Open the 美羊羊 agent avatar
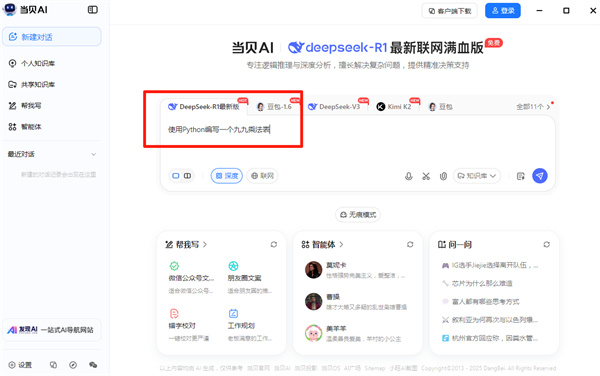Image resolution: width=600 pixels, height=376 pixels. click(313, 333)
